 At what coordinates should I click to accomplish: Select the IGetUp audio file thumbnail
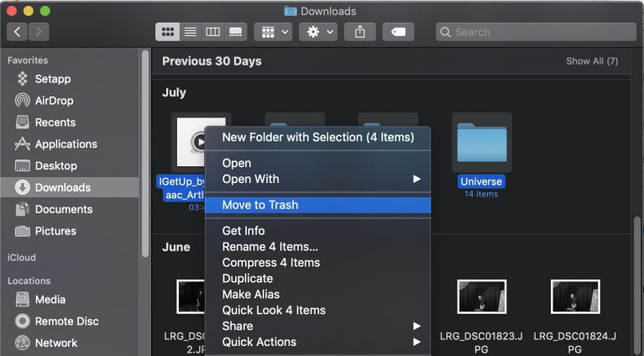pos(190,142)
